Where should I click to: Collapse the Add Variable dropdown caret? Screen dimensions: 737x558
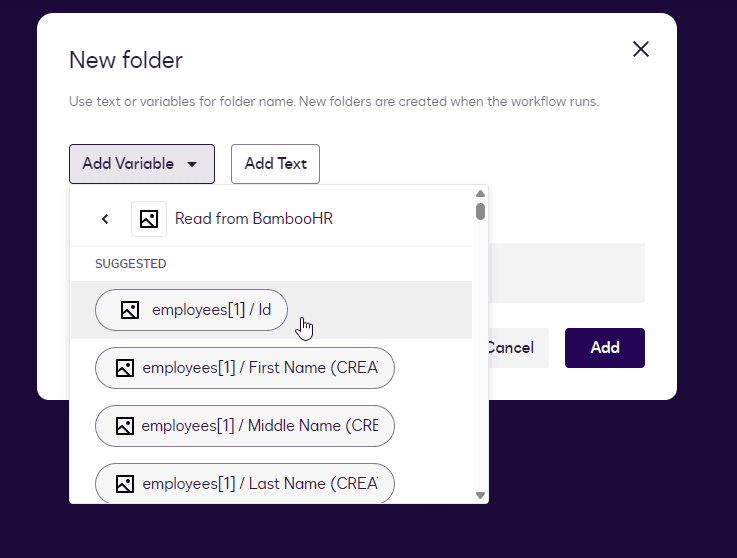192,164
